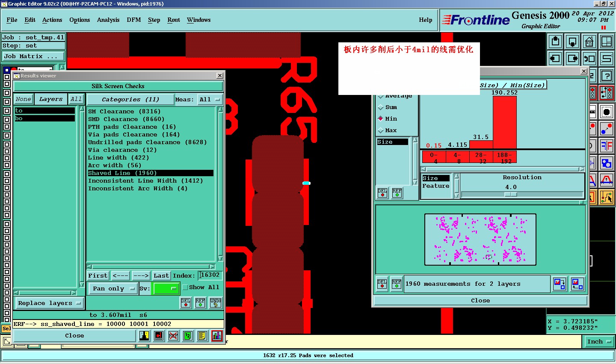The width and height of the screenshot is (616, 364).
Task: Enable the Show All checkbox
Action: (185, 287)
